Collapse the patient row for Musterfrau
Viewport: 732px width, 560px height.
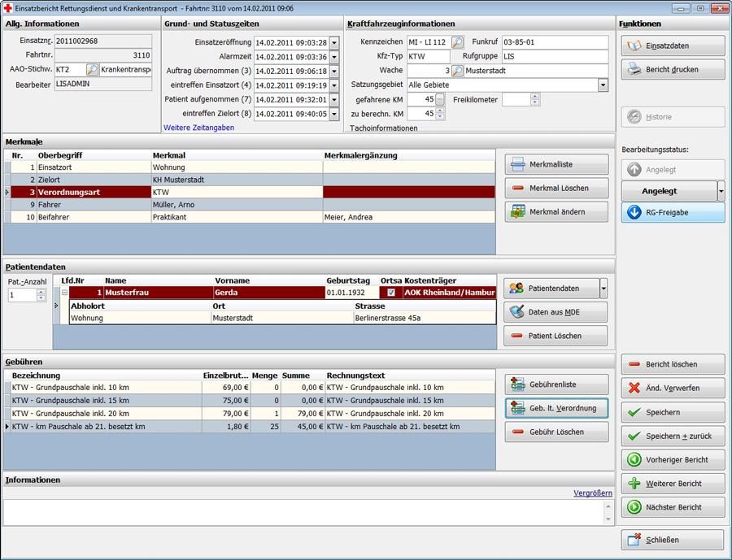(x=64, y=293)
